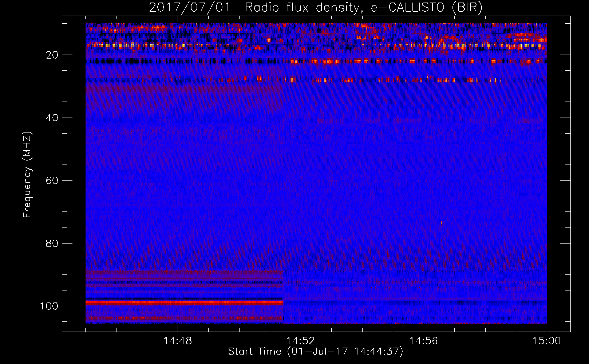This screenshot has width=589, height=364.
Task: Click the 40 frequency tick label
Action: (x=52, y=118)
